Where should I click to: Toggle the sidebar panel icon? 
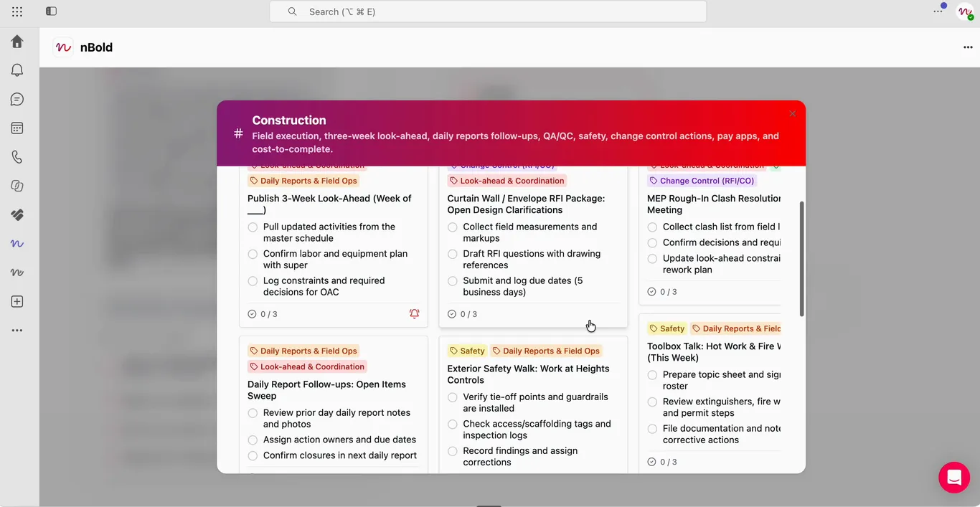[x=51, y=11]
